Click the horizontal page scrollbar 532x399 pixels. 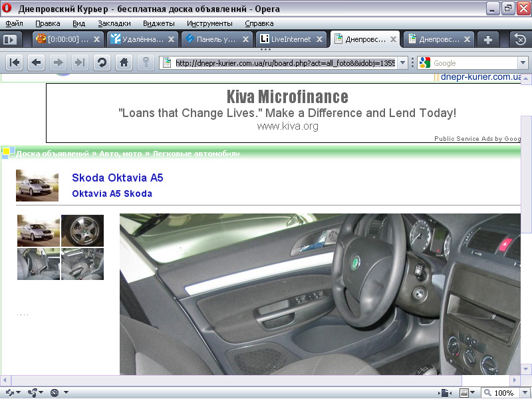[233, 379]
